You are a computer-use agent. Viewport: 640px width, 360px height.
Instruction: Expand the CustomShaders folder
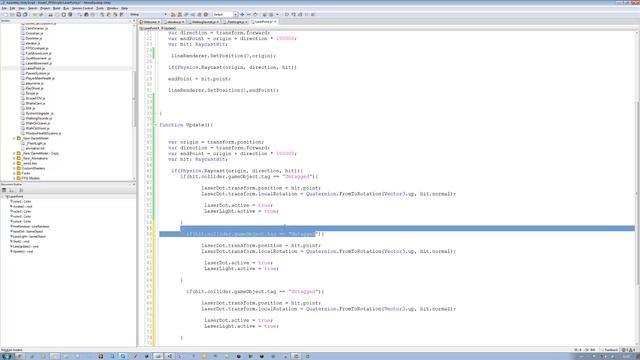(x=14, y=168)
